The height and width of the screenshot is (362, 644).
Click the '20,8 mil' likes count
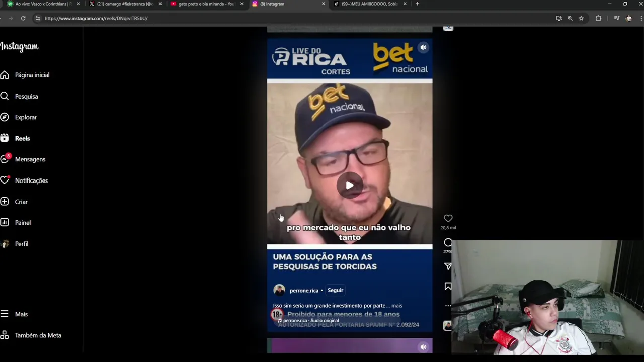click(x=448, y=228)
